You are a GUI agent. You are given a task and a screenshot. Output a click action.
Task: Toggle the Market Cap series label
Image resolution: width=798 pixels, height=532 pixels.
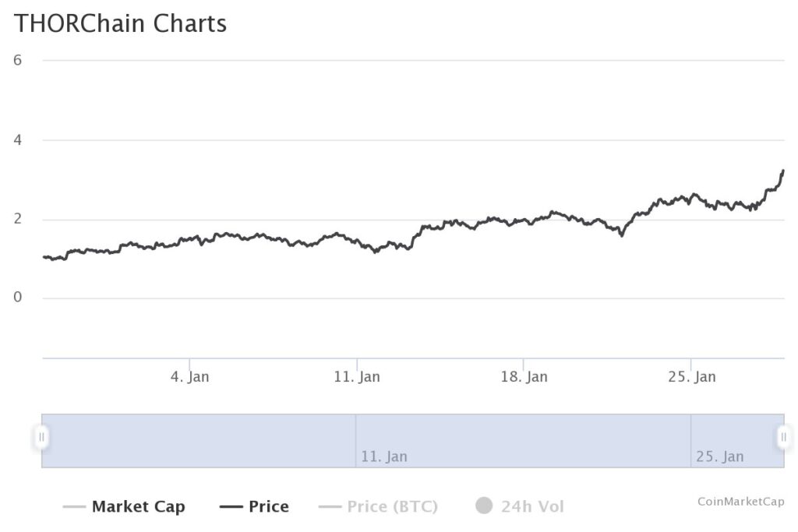pyautogui.click(x=139, y=507)
